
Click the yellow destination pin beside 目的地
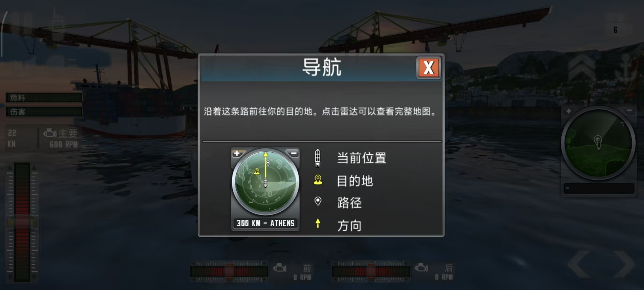(x=318, y=180)
